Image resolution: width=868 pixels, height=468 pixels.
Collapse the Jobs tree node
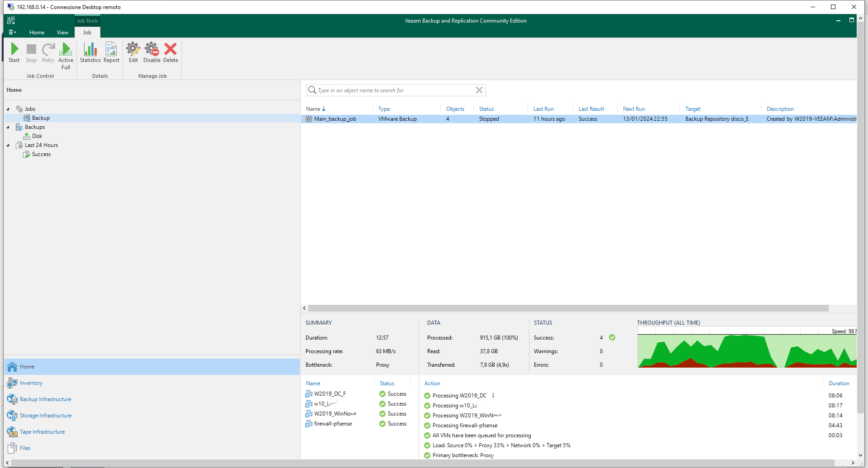point(8,109)
